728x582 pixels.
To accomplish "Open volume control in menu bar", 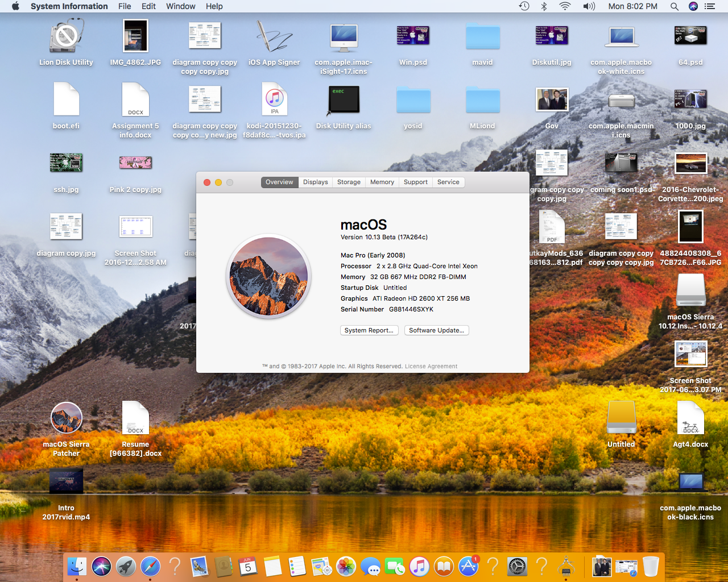I will 589,6.
